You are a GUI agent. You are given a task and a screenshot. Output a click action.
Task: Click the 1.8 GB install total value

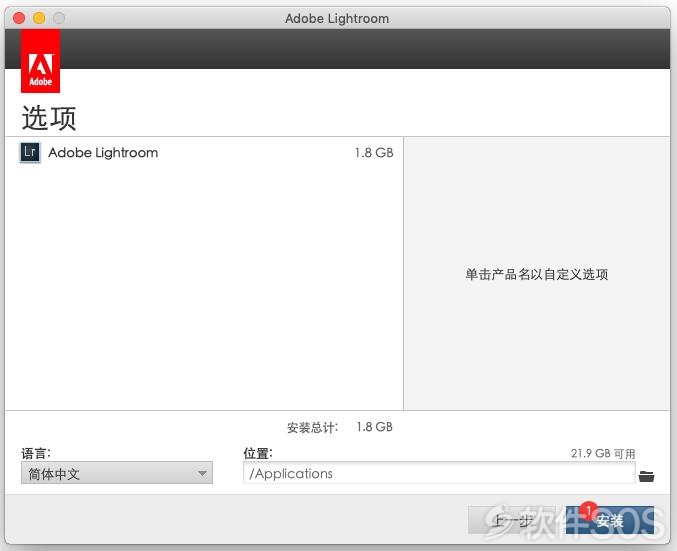pos(374,427)
